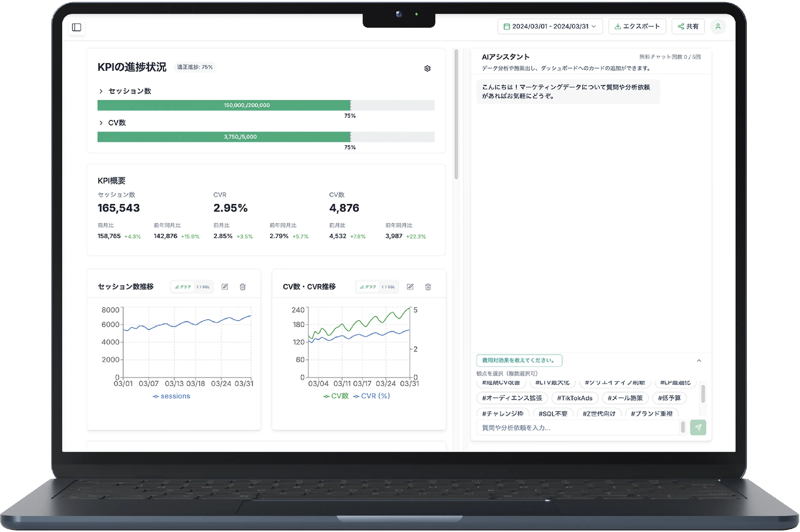Click the 4,532 previous month CV value
This screenshot has width=800, height=532.
click(337, 236)
